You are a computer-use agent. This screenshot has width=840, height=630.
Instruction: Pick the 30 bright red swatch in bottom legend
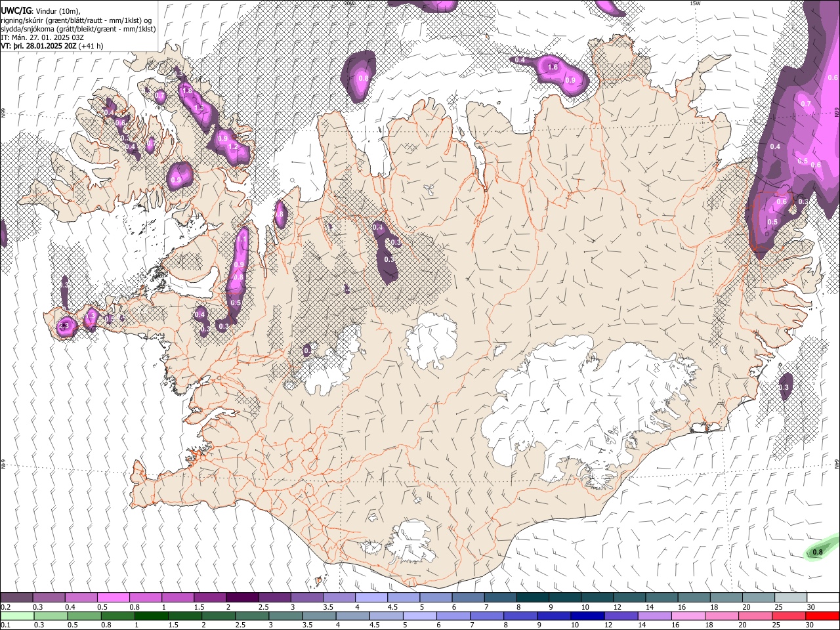822,616
